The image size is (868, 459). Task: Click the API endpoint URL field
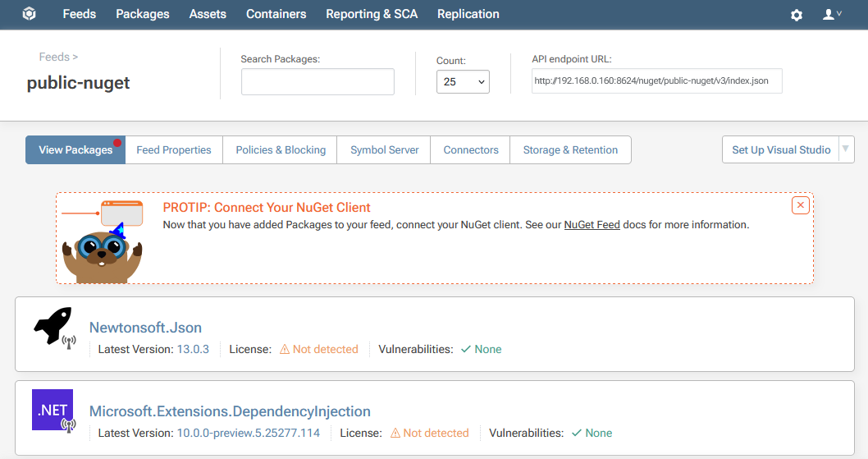656,81
